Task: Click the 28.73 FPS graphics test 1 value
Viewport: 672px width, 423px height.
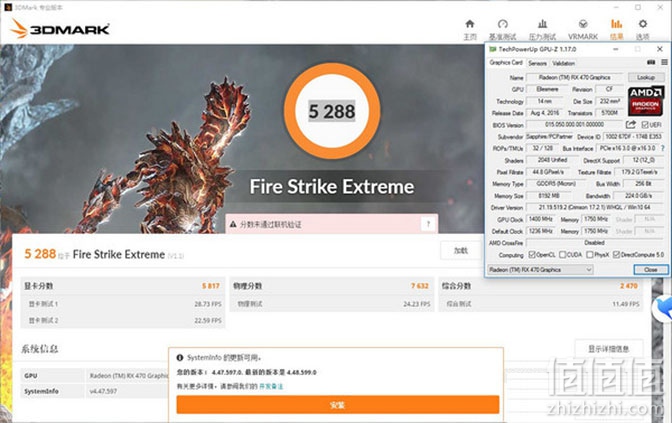Action: [x=208, y=304]
